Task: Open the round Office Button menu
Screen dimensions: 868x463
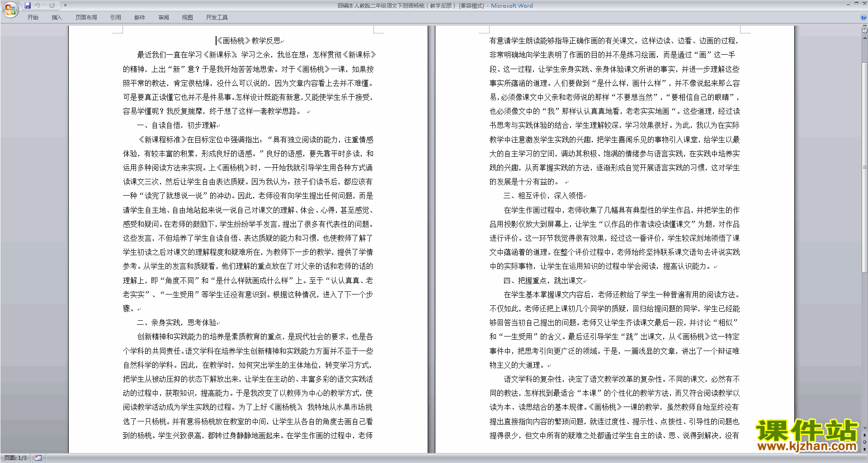Action: (x=10, y=9)
